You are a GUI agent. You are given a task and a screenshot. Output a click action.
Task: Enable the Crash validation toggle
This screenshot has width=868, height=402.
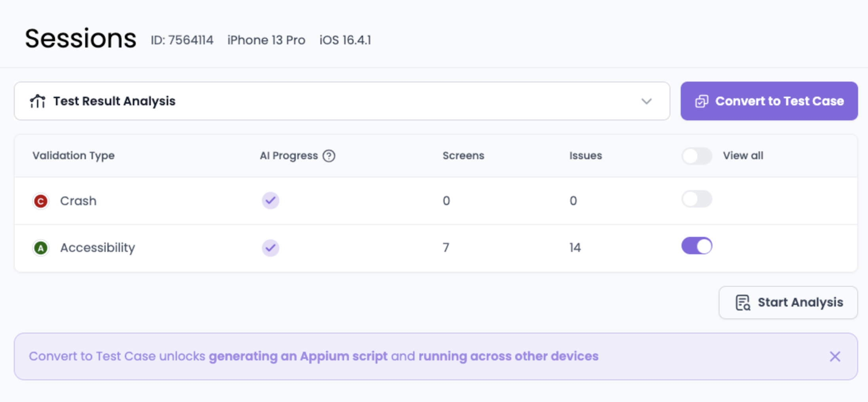697,199
